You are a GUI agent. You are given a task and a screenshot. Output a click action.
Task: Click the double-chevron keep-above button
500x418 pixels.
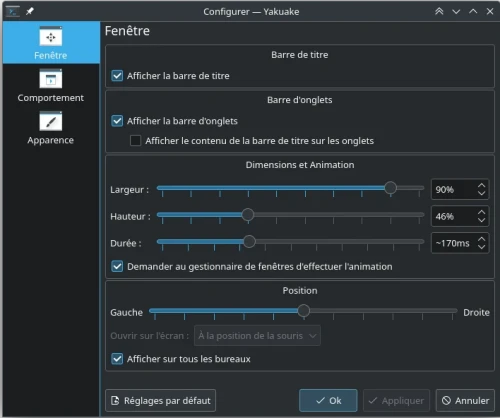click(x=439, y=11)
